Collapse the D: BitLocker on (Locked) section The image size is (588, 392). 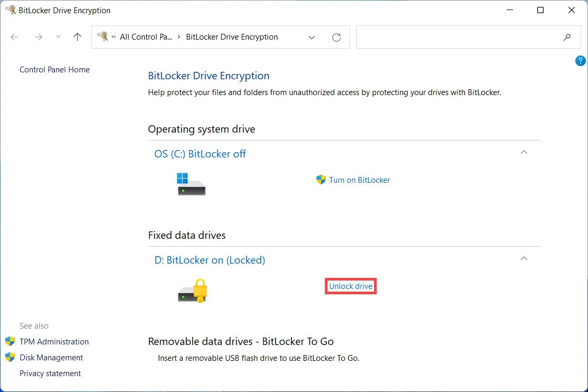[524, 259]
